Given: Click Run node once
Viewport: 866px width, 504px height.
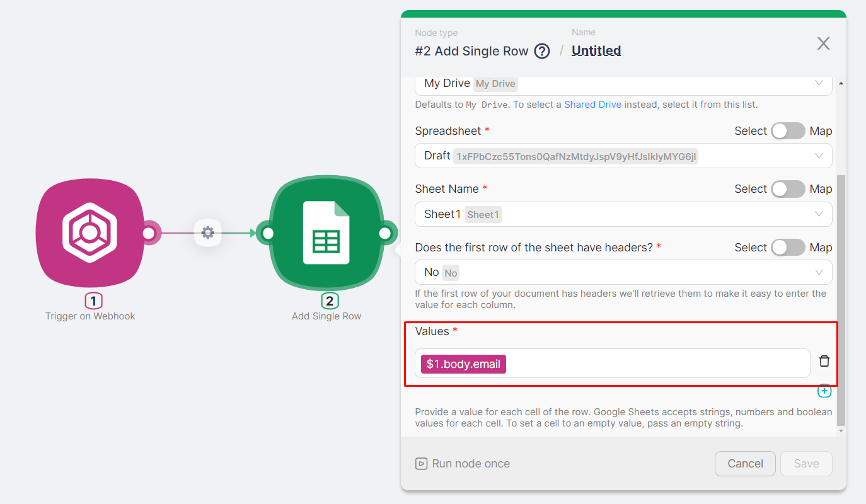Looking at the screenshot, I should (x=463, y=464).
